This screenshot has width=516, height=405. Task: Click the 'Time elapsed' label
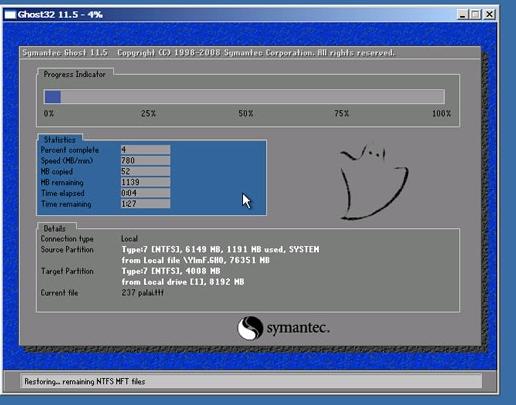pos(63,193)
